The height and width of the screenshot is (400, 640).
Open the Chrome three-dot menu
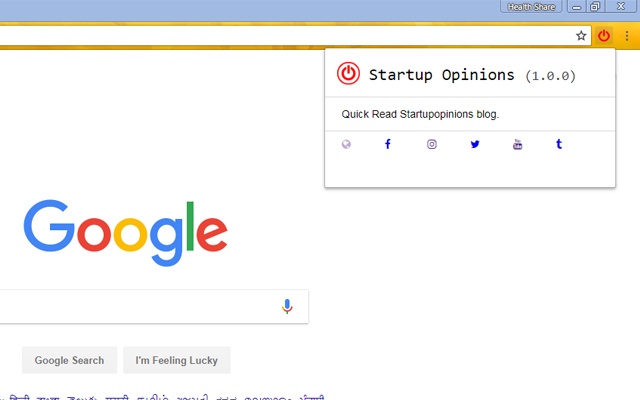pyautogui.click(x=627, y=36)
